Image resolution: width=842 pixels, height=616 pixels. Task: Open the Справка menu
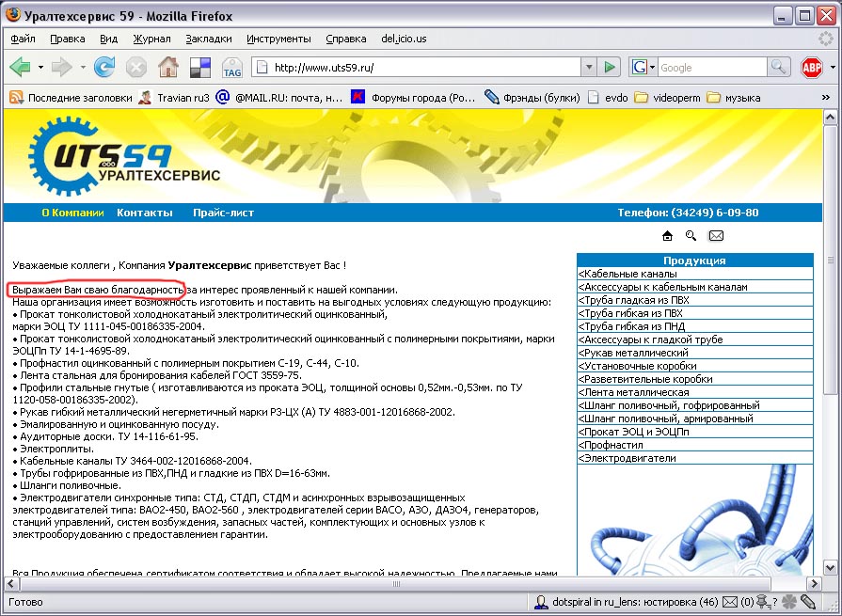(346, 39)
